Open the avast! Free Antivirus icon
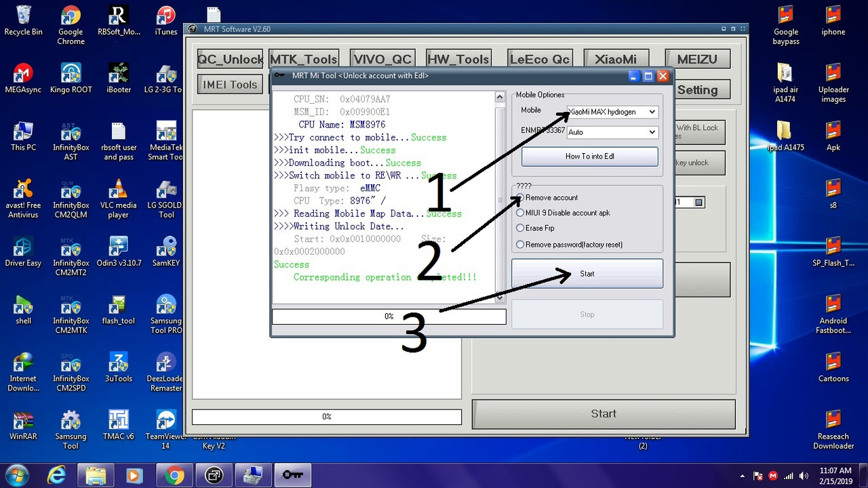Viewport: 868px width, 488px height. 23,199
